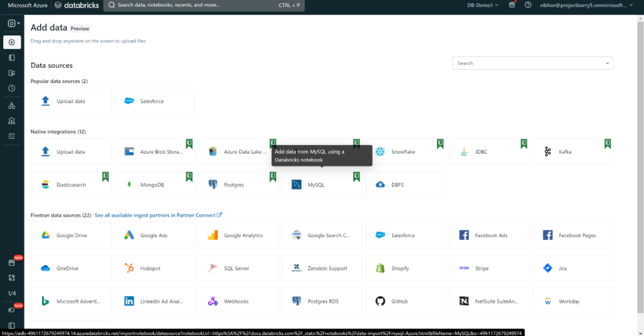Select the Microsoft Advertising source card
Image resolution: width=644 pixels, height=336 pixels.
click(x=70, y=301)
